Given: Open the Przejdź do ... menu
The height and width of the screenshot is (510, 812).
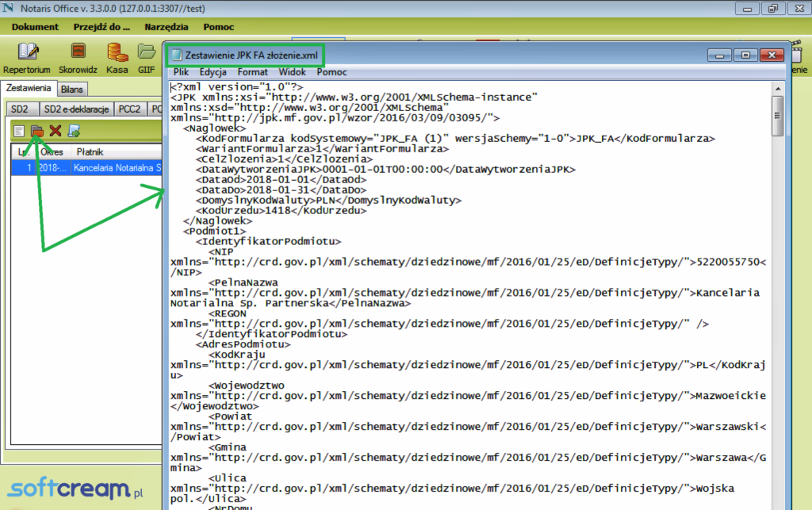Looking at the screenshot, I should pos(101,27).
